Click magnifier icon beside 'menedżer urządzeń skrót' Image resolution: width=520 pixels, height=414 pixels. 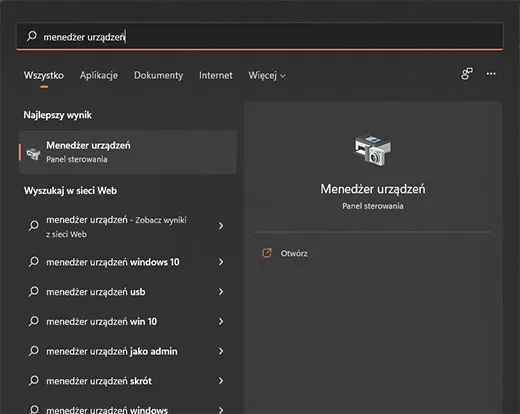(x=34, y=381)
